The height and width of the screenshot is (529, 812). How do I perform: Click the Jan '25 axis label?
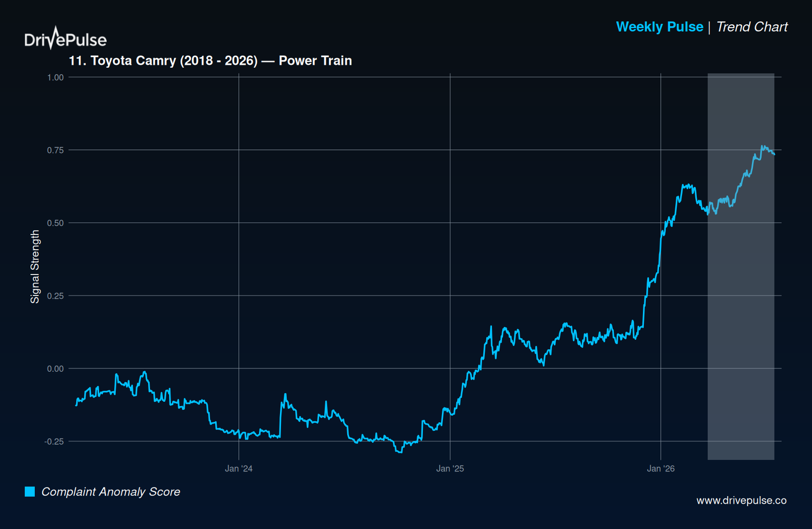[450, 468]
